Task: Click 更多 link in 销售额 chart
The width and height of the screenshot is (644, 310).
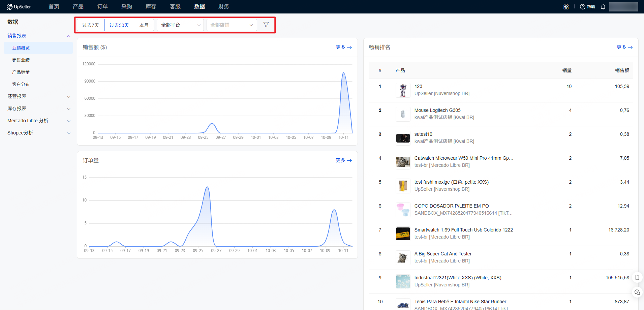Action: coord(343,47)
